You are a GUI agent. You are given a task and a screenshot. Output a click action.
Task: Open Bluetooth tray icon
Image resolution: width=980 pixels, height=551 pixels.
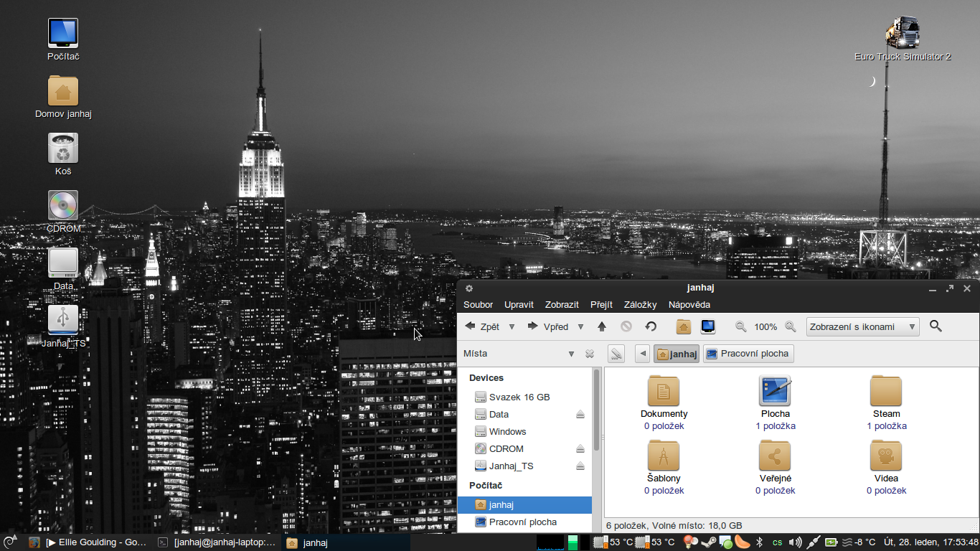[760, 542]
